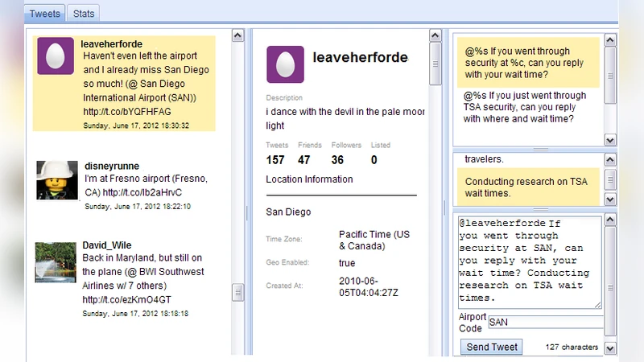Viewport: 644px width, 362px height.
Task: Select the '@%s If you went through security at %c' template
Action: (x=529, y=63)
